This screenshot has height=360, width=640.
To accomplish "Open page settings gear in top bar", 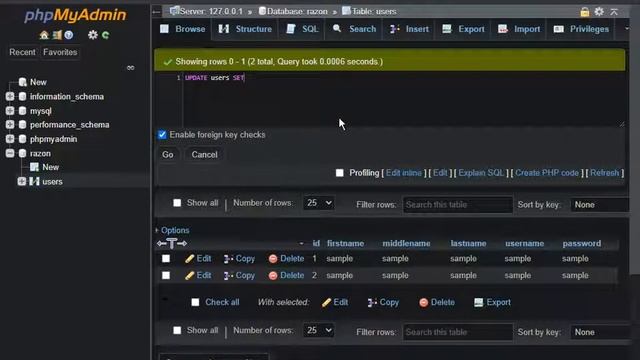I will click(599, 11).
